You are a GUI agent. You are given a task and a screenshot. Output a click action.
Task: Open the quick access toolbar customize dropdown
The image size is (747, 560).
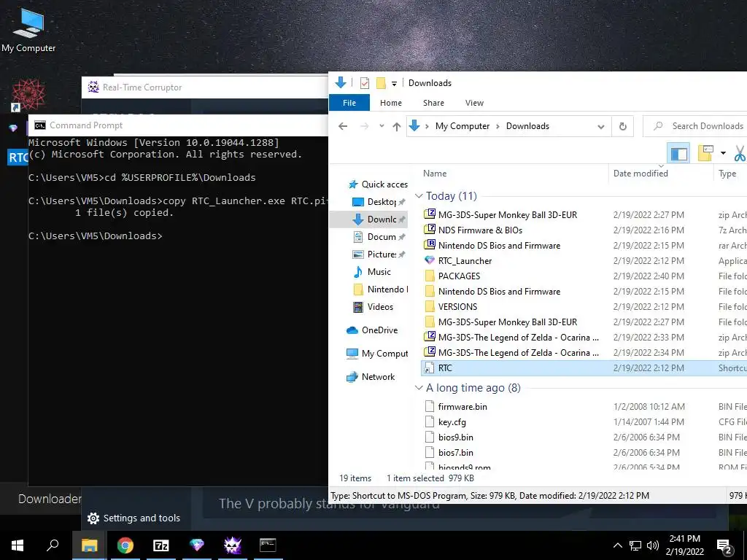click(x=394, y=83)
